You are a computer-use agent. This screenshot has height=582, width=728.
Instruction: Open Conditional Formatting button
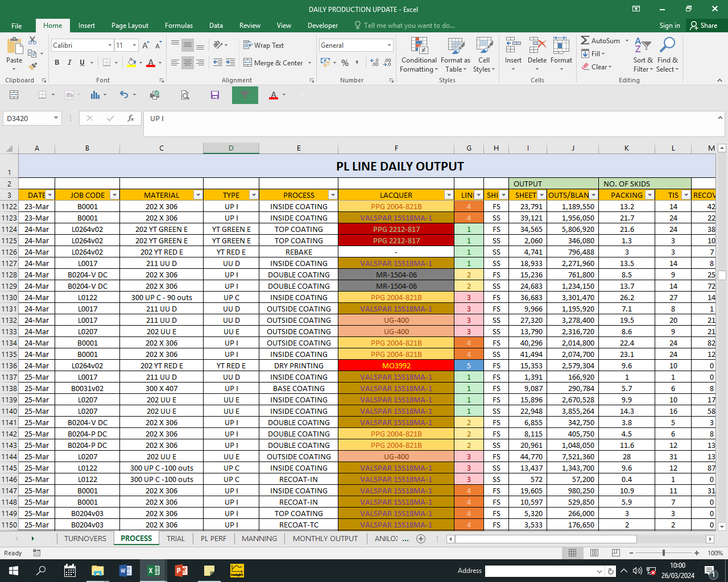click(419, 55)
